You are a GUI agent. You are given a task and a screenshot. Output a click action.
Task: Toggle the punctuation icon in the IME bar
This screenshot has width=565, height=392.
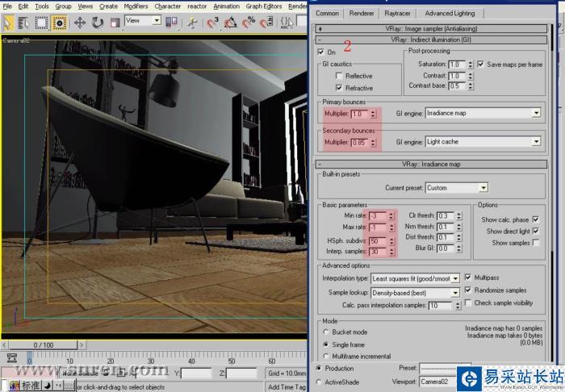58,386
